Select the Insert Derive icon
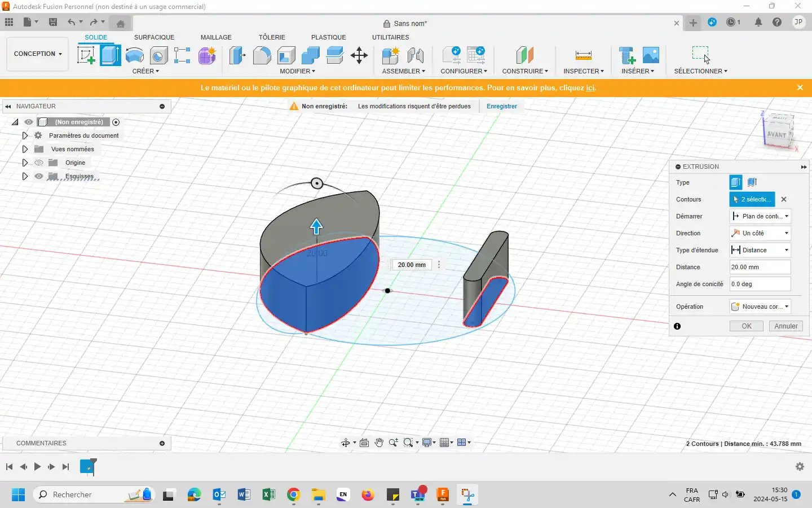Image resolution: width=812 pixels, height=508 pixels. [x=627, y=55]
